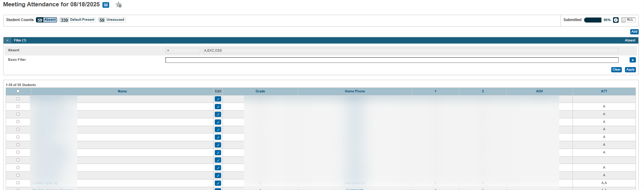Click the Edit column header

tap(218, 91)
